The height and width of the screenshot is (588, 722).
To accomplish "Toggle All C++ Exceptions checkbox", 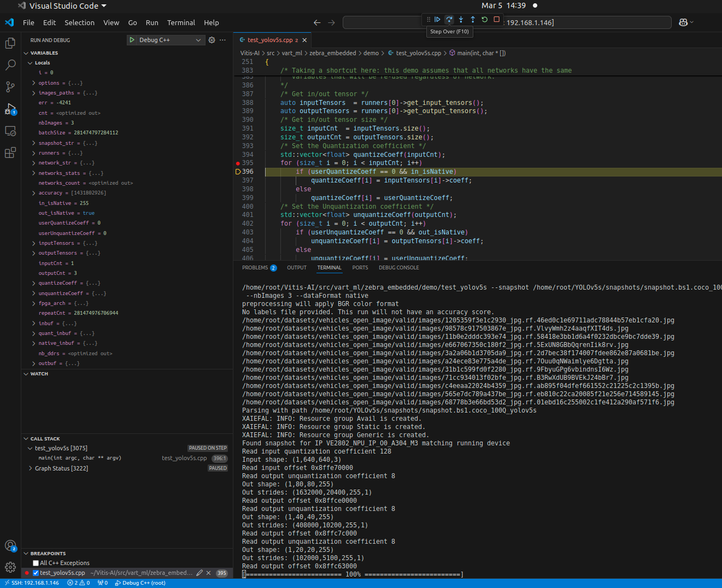I will 36,563.
